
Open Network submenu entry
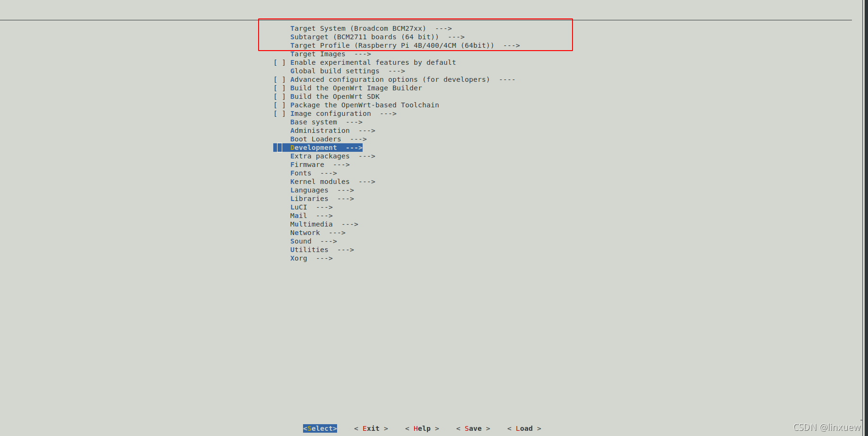coord(318,233)
